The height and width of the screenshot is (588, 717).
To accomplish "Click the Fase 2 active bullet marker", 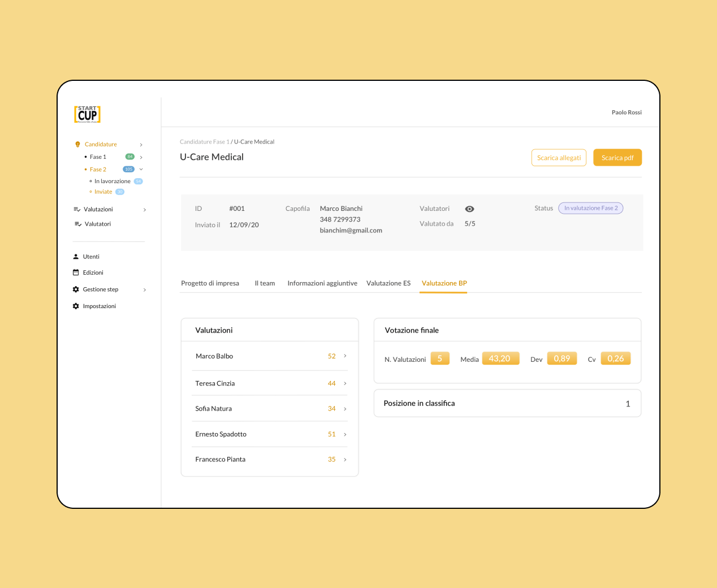I will [x=86, y=169].
